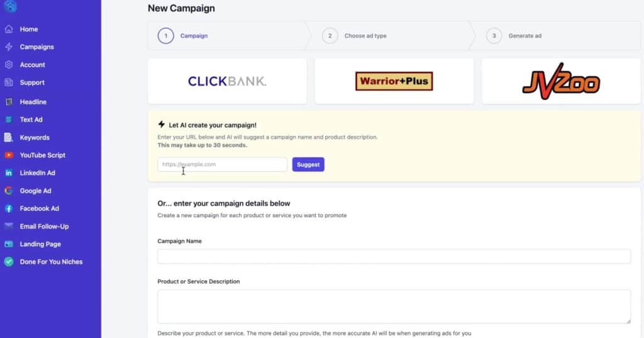Click the YouTube Script play icon
This screenshot has height=338, width=644.
pos(9,155)
